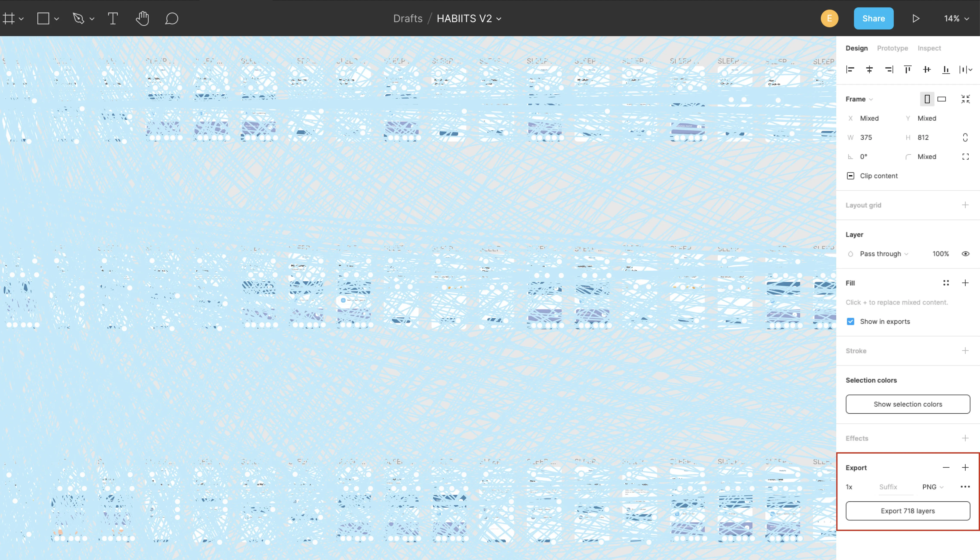980x560 pixels.
Task: Open the PNG format dropdown
Action: [x=932, y=486]
